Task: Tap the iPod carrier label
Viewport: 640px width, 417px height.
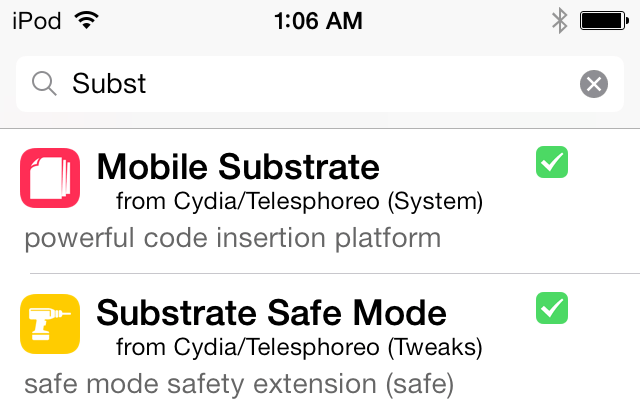Action: click(36, 19)
